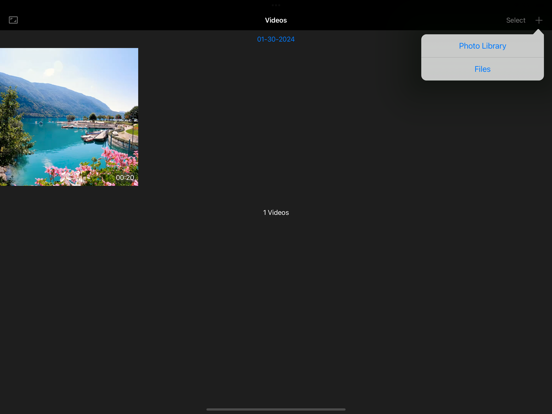The width and height of the screenshot is (552, 414).
Task: Tap the three-dot multitasking indicator at top
Action: pyautogui.click(x=276, y=5)
